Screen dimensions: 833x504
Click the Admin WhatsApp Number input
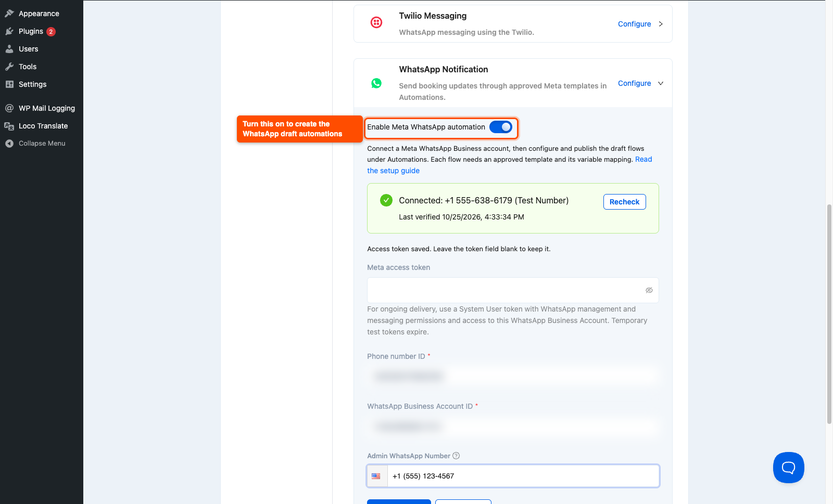pos(523,476)
